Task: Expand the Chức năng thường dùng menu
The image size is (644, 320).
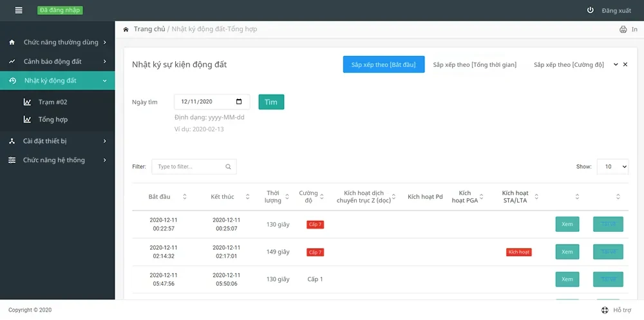Action: coord(105,42)
